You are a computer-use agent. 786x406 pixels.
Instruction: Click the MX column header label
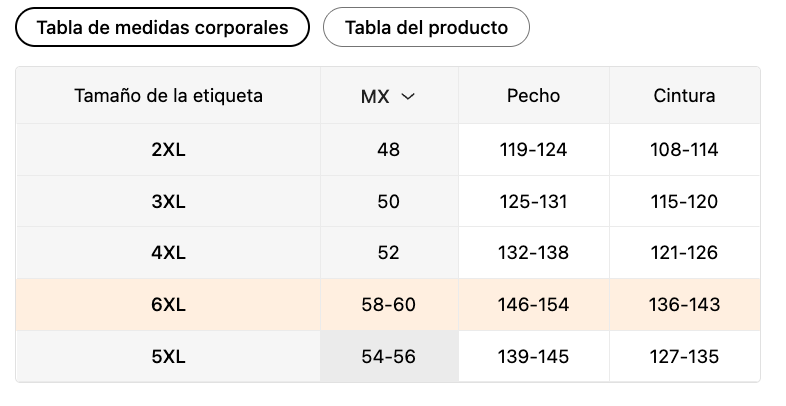375,96
